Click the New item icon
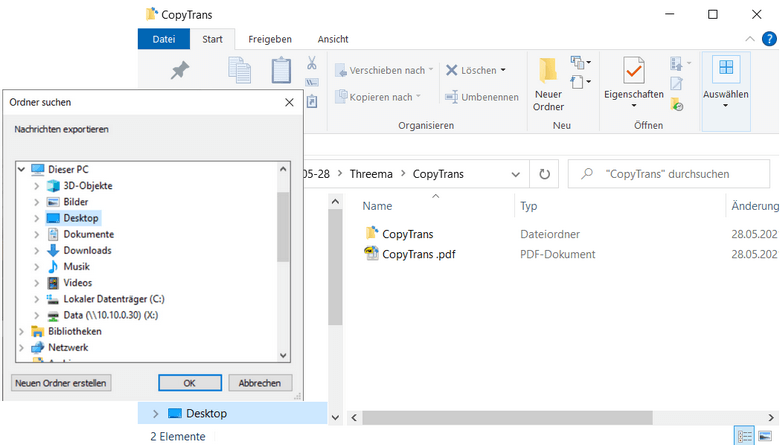The width and height of the screenshot is (780, 445). (577, 62)
